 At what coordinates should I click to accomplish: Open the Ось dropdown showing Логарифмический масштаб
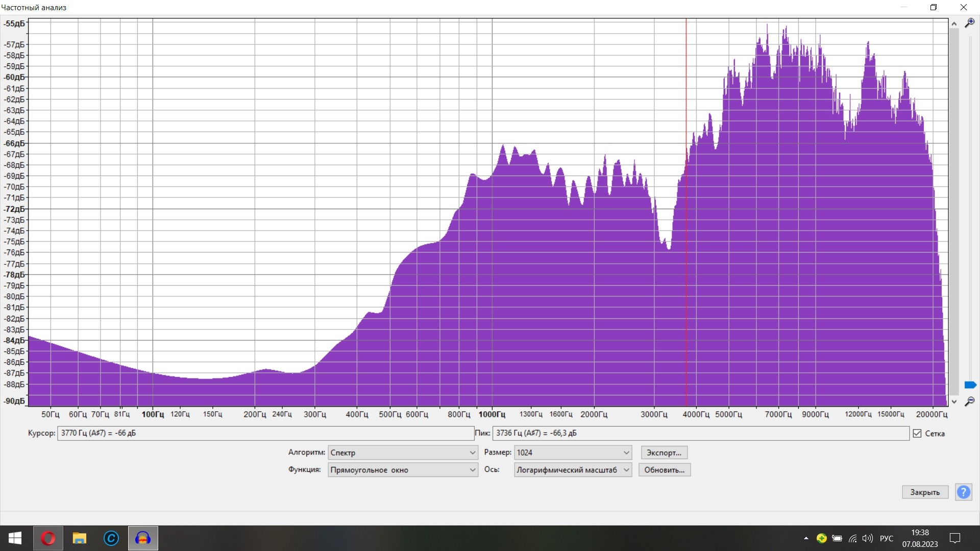573,470
